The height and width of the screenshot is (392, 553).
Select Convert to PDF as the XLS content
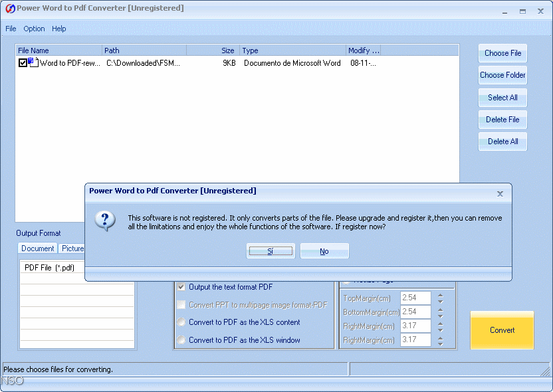point(181,322)
